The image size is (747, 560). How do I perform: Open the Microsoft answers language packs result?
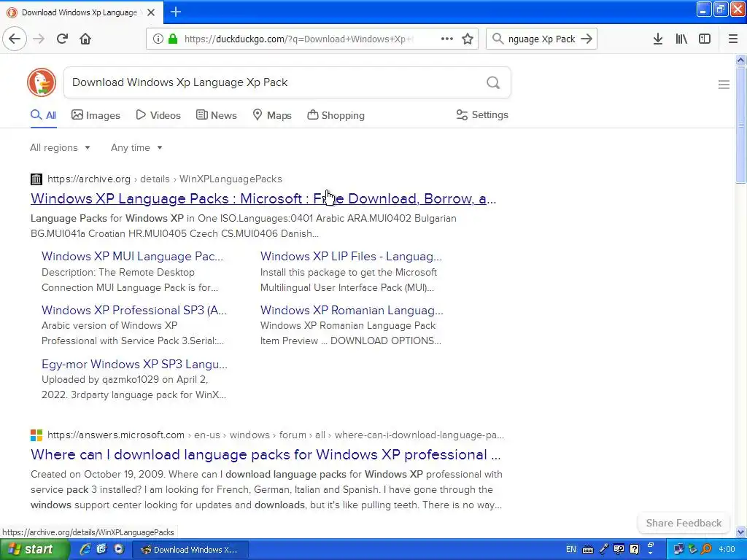click(266, 455)
